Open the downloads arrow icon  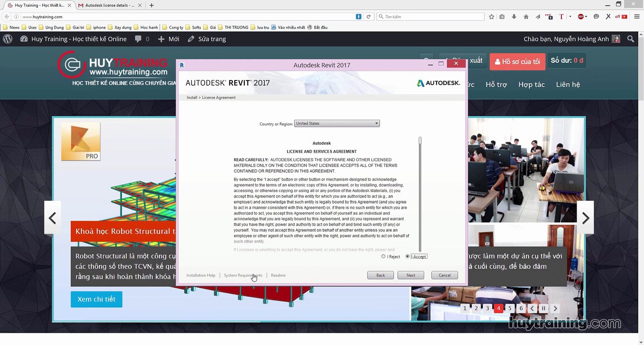tap(514, 16)
